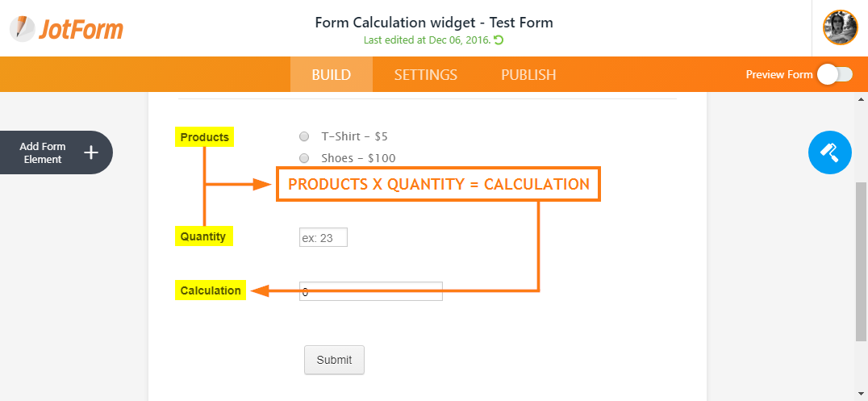Go to the PUBLISH tab
Screen dimensions: 868x401
tap(528, 75)
